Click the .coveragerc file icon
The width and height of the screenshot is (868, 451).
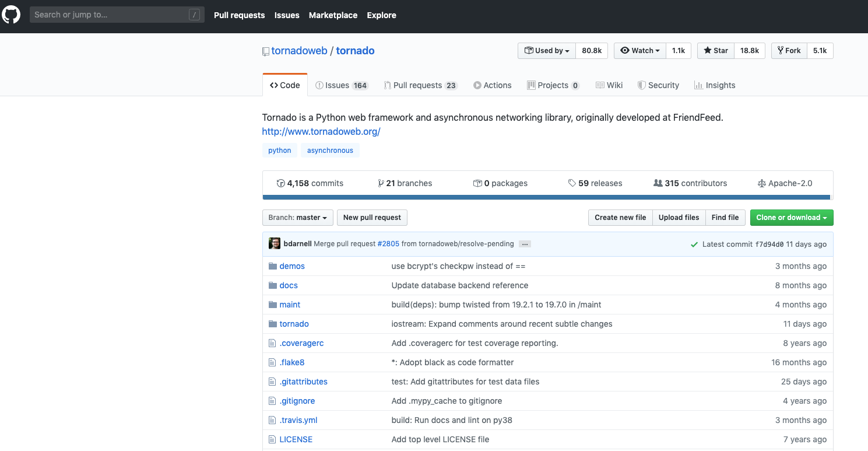click(272, 343)
